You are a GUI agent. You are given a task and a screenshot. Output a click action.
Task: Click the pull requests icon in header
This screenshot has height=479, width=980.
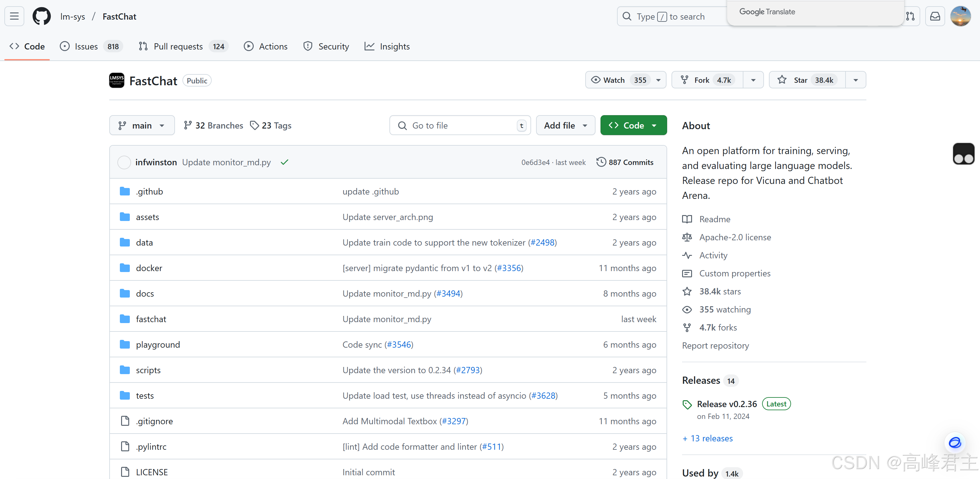point(910,16)
